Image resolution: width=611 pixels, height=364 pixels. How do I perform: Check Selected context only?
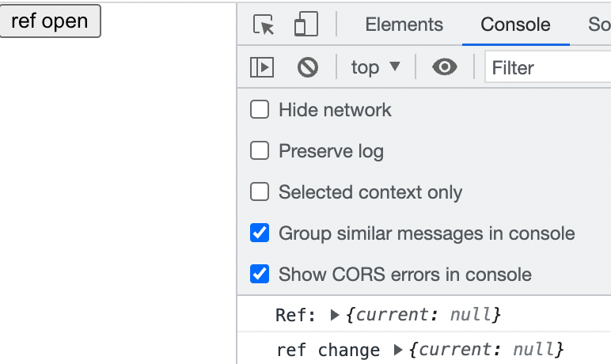260,192
